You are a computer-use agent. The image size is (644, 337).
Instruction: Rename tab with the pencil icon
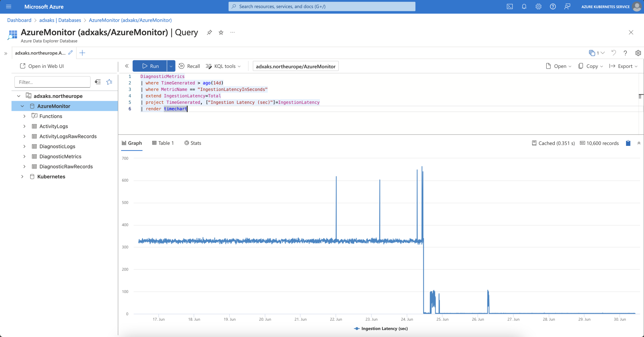(x=70, y=52)
